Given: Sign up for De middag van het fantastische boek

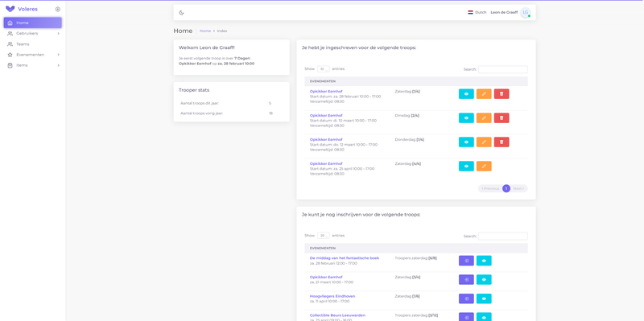Looking at the screenshot, I should 466,261.
